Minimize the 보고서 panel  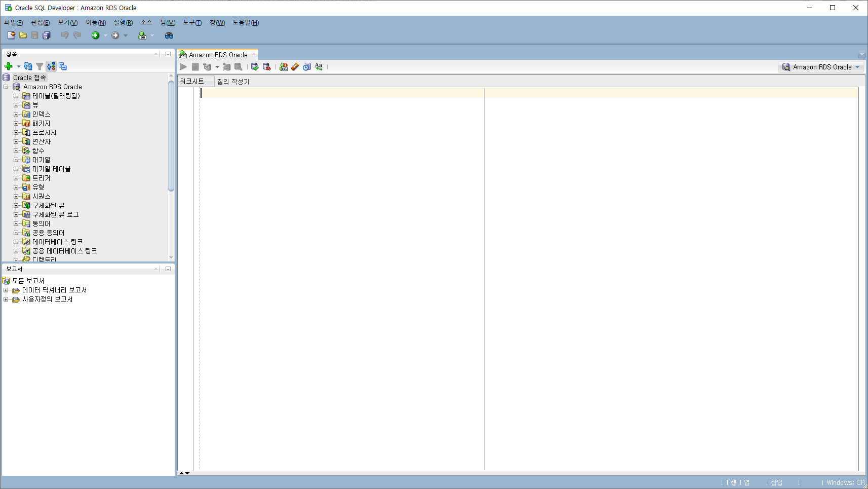pyautogui.click(x=168, y=269)
